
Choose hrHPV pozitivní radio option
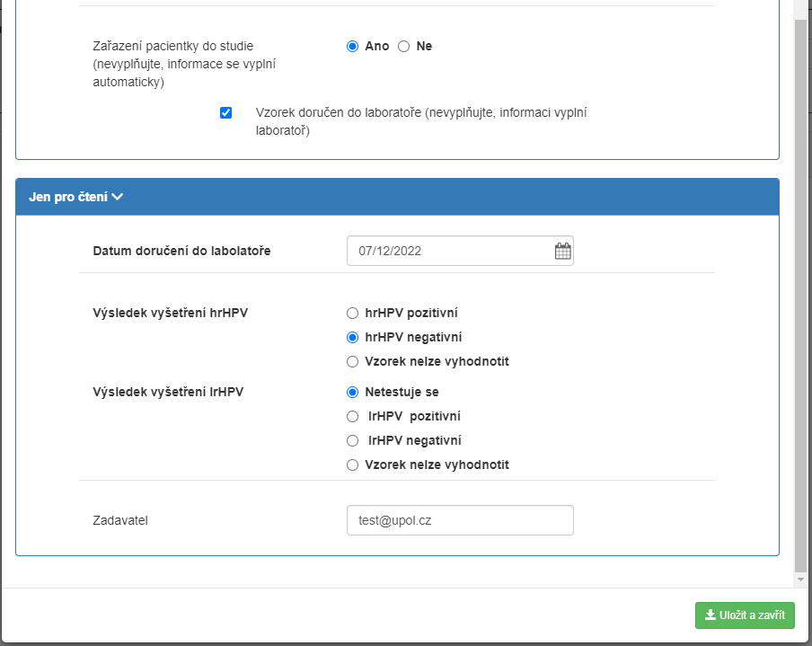(353, 314)
